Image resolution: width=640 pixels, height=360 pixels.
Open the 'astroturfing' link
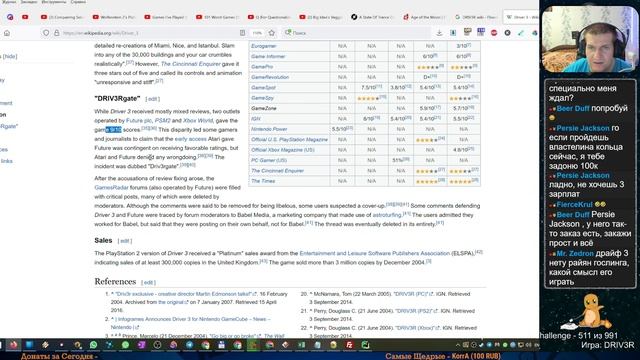coord(387,215)
